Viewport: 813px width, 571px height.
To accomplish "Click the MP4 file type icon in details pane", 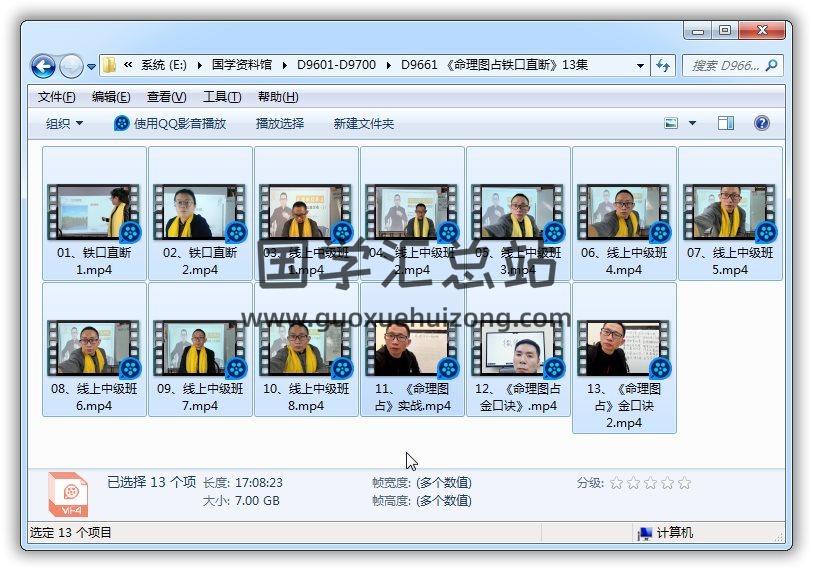I will [68, 494].
